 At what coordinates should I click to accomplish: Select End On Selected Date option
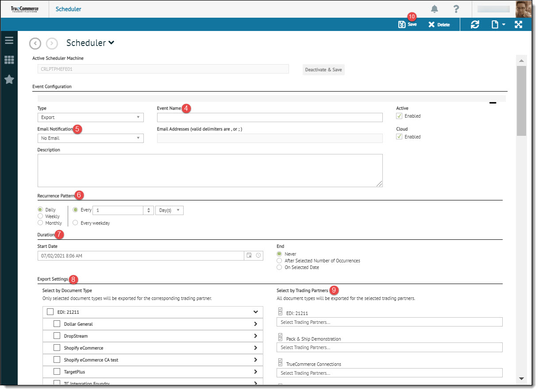click(279, 267)
